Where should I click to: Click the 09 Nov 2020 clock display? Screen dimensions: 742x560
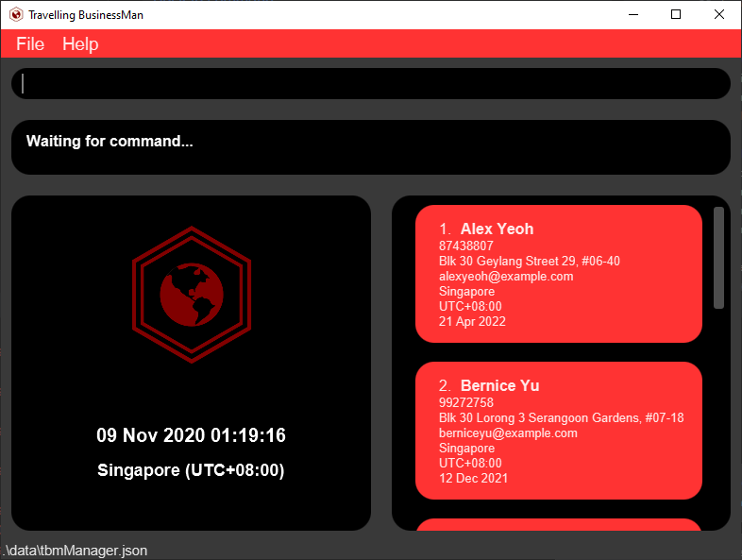pyautogui.click(x=191, y=435)
